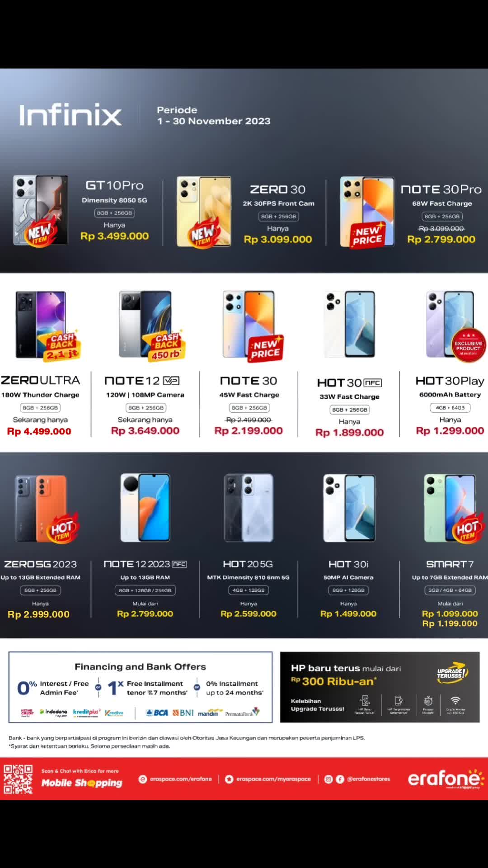Tap the HOT 30i phone image
Screen dimensions: 488x868
click(x=349, y=508)
